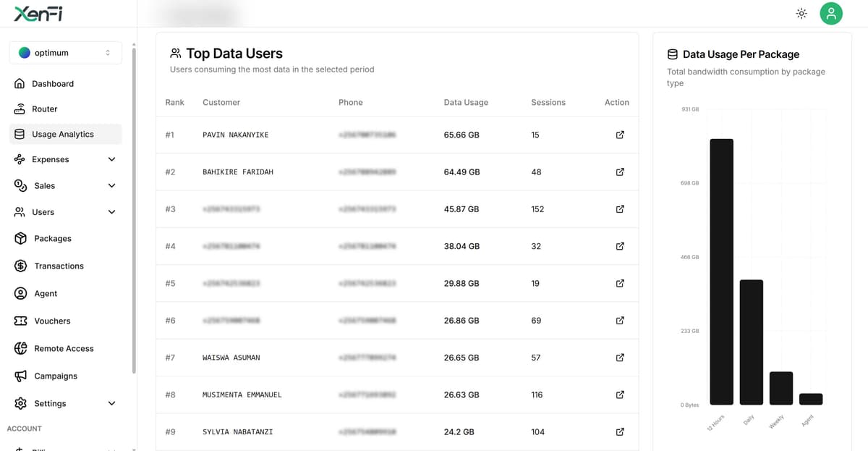Click the Phone column header
This screenshot has height=451, width=868.
351,103
